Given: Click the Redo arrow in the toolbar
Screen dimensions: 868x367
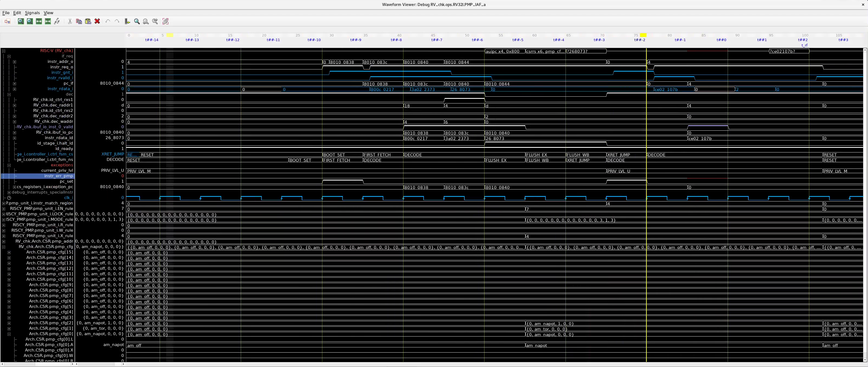Looking at the screenshot, I should 117,21.
